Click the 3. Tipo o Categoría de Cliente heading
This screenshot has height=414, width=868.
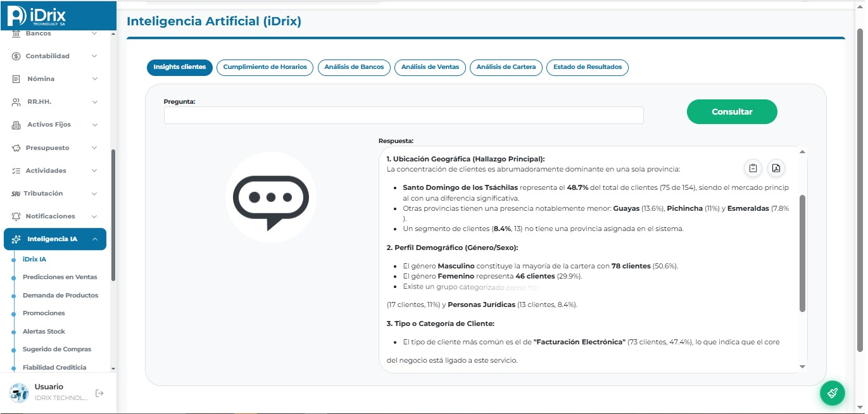tap(441, 323)
